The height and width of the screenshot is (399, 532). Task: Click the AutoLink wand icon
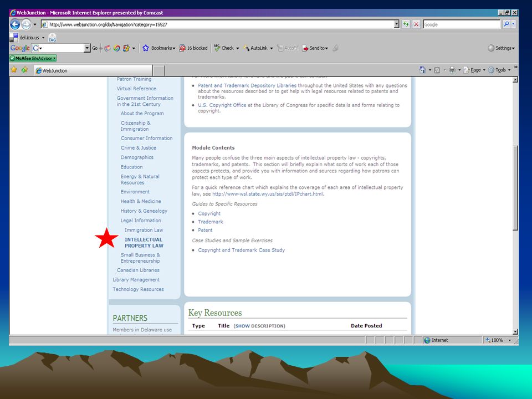click(x=246, y=48)
